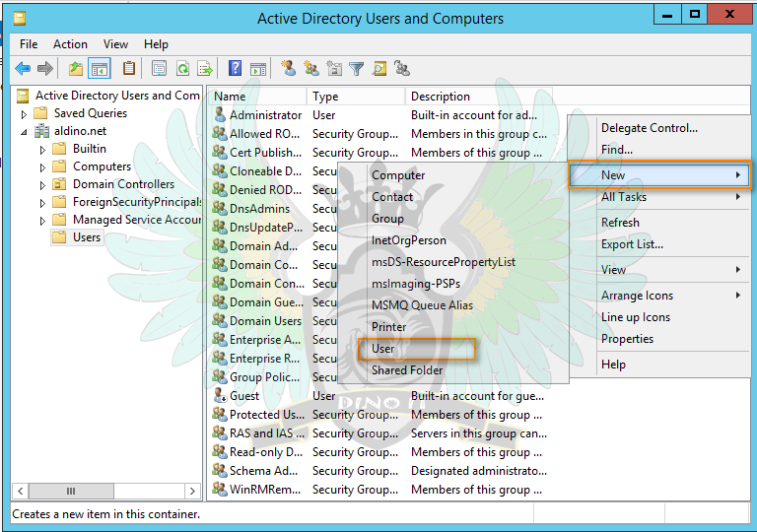Click the blue Help question mark icon
This screenshot has height=532, width=757.
coord(235,68)
